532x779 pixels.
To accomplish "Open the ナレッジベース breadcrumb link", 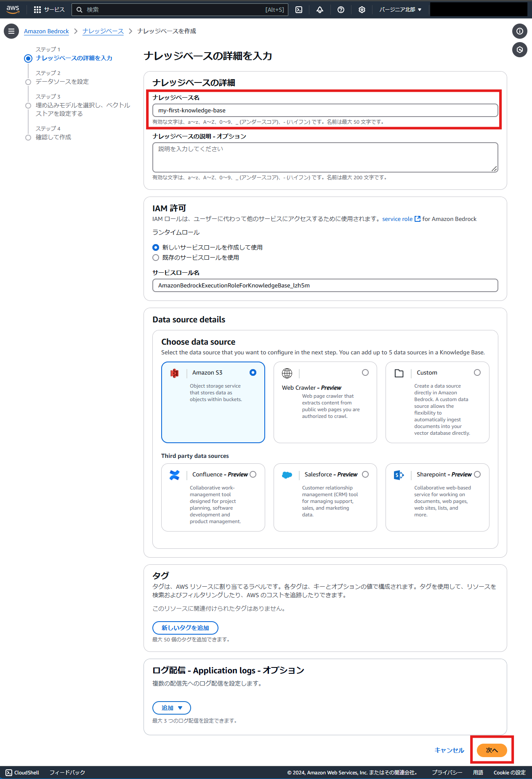I will (x=103, y=31).
